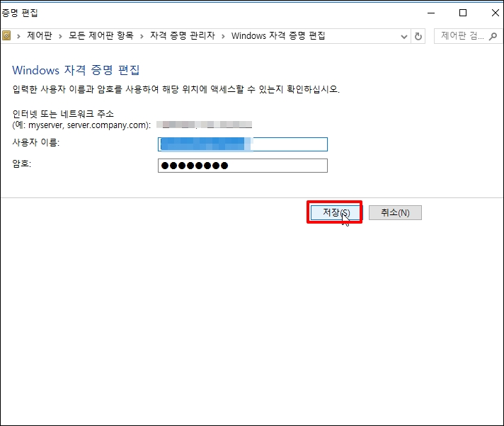Click the Cancel (취소) button
Screen dimensions: 504x426
(x=395, y=213)
